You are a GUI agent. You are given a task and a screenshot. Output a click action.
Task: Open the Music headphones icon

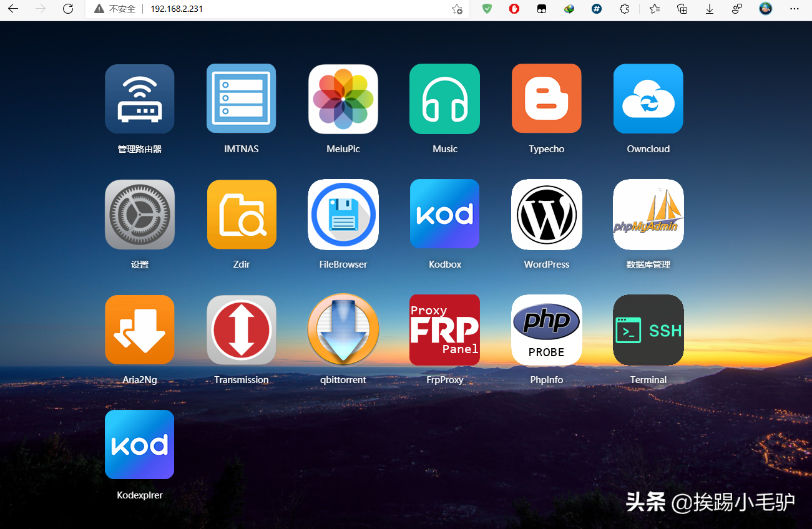(x=445, y=99)
